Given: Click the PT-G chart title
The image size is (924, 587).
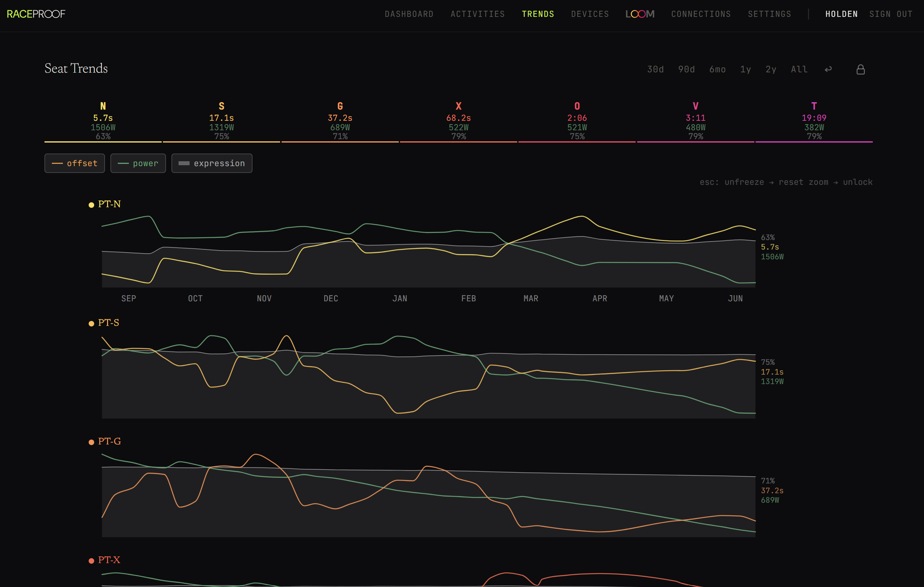Looking at the screenshot, I should (109, 441).
